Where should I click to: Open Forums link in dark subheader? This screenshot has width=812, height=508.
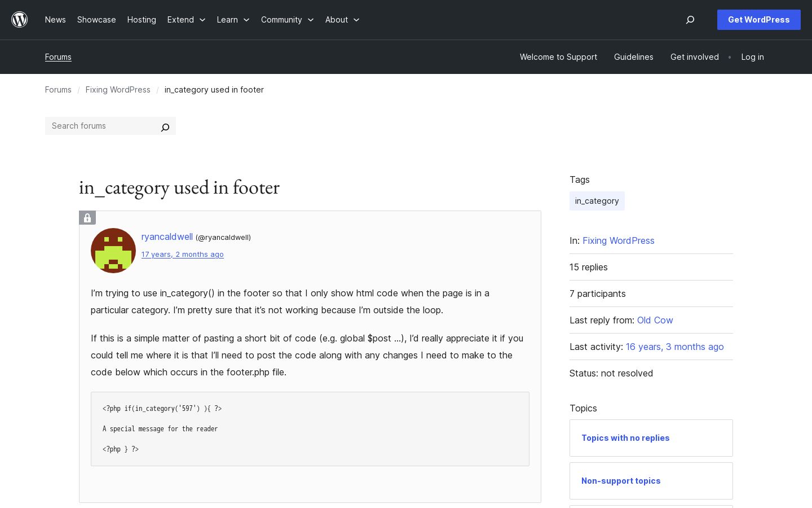tap(58, 57)
